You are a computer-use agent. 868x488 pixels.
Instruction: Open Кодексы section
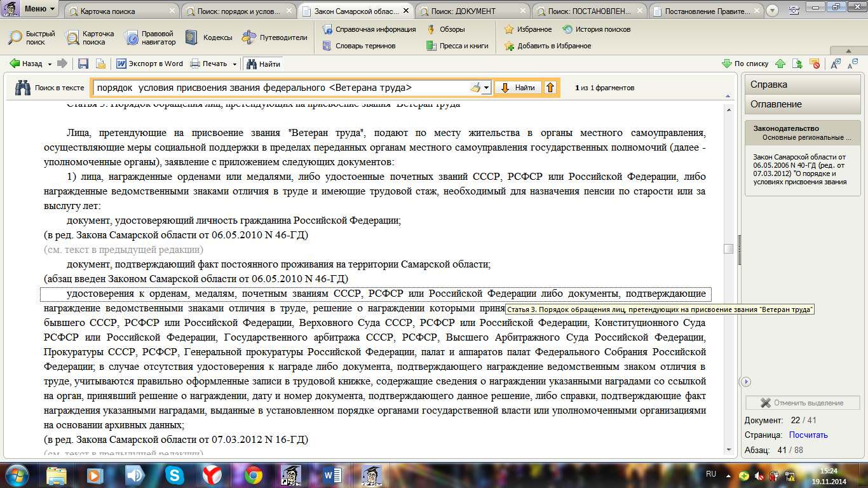tap(208, 37)
